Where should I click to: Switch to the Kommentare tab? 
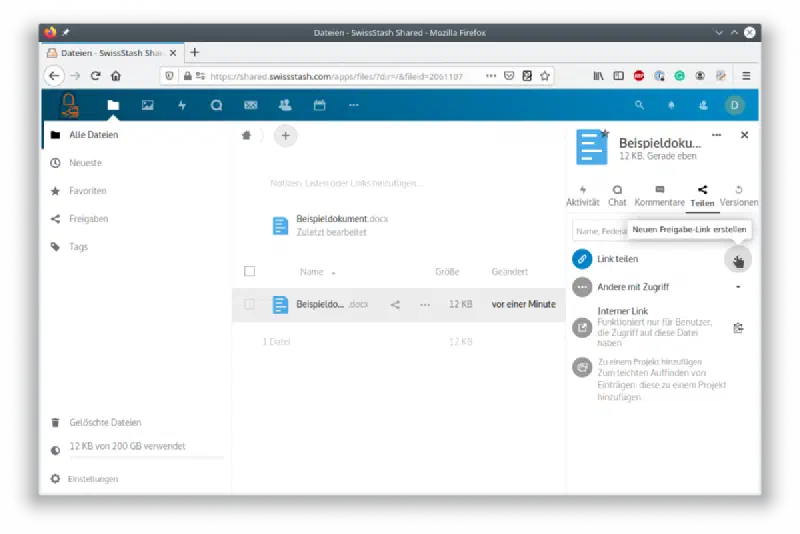pos(659,196)
